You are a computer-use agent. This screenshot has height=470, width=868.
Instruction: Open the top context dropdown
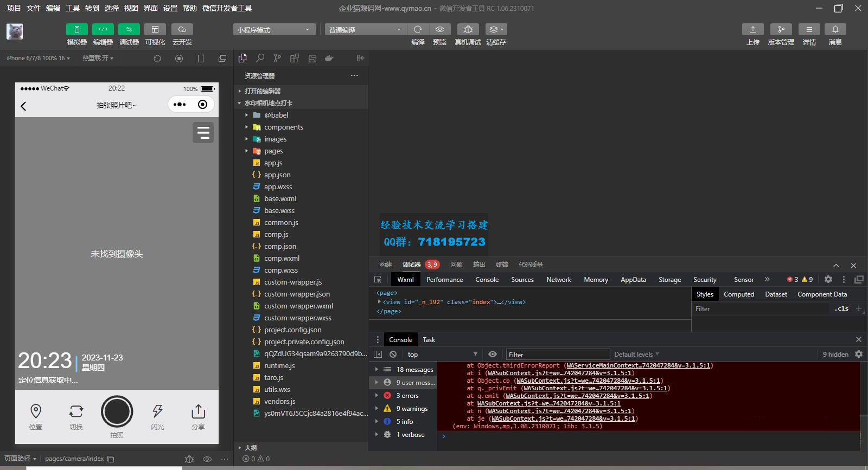click(442, 354)
